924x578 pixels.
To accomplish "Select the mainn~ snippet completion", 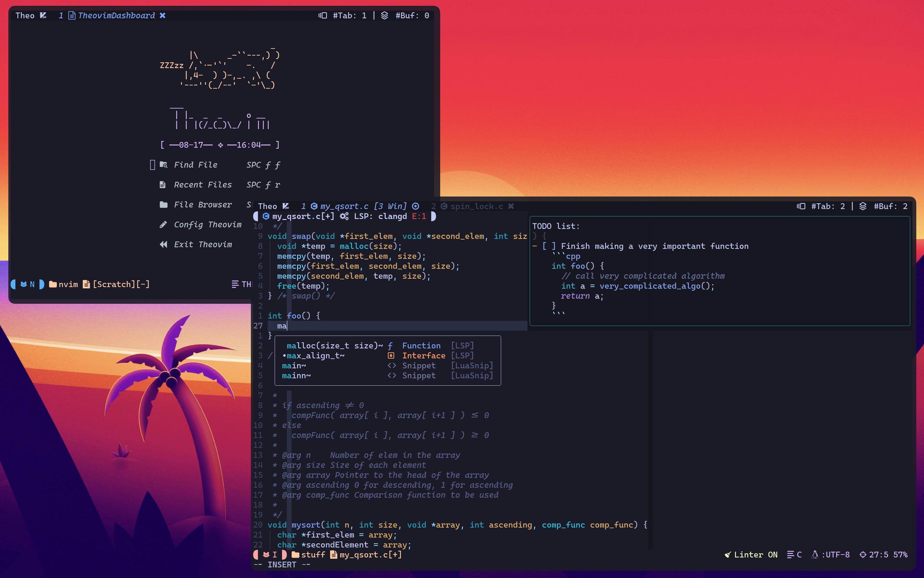I will pos(388,375).
